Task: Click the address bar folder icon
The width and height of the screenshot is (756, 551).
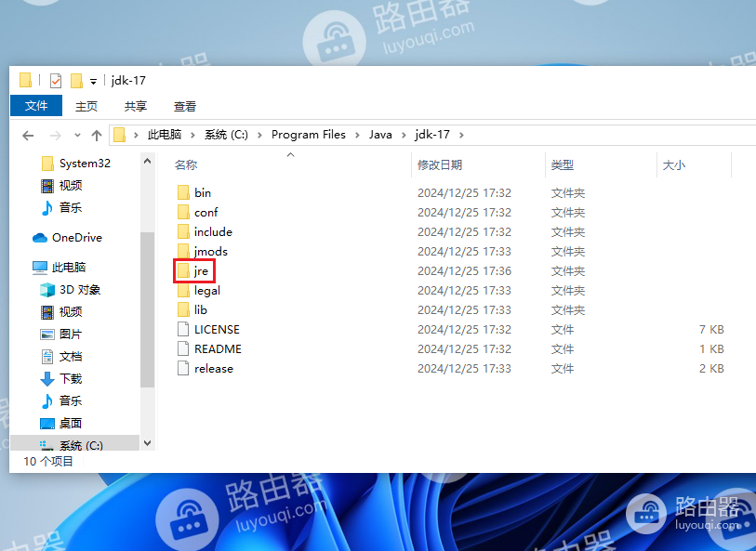Action: pos(120,135)
